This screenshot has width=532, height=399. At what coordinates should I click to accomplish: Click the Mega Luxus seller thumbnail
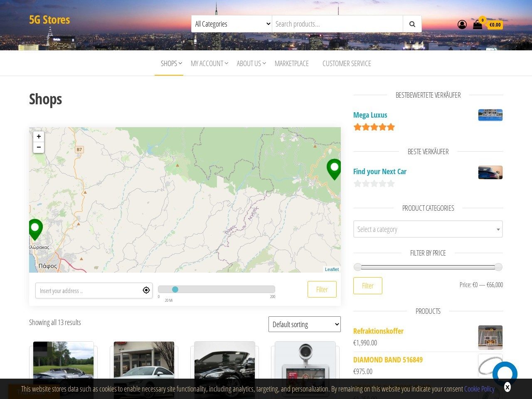tap(490, 115)
